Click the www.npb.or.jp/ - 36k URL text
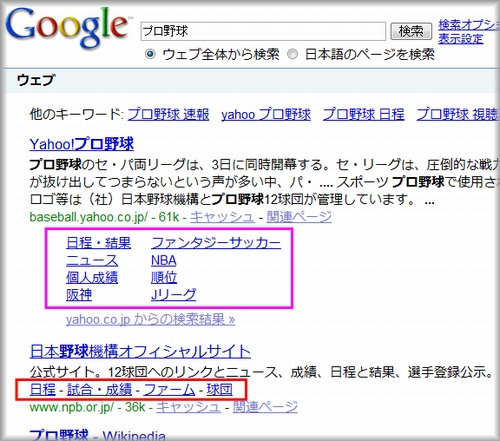Image resolution: width=500 pixels, height=441 pixels. pos(88,407)
